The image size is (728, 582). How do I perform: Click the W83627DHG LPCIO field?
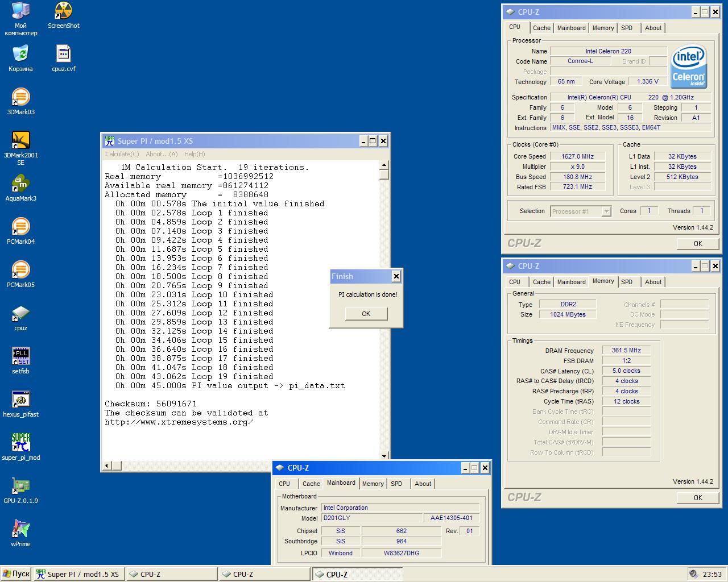[x=402, y=554]
